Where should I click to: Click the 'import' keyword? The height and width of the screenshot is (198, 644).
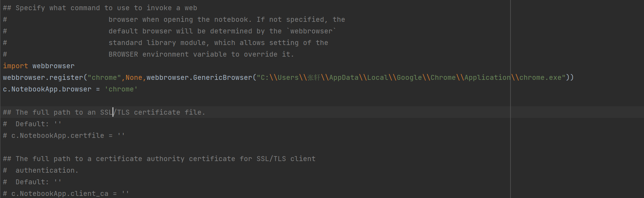(16, 66)
